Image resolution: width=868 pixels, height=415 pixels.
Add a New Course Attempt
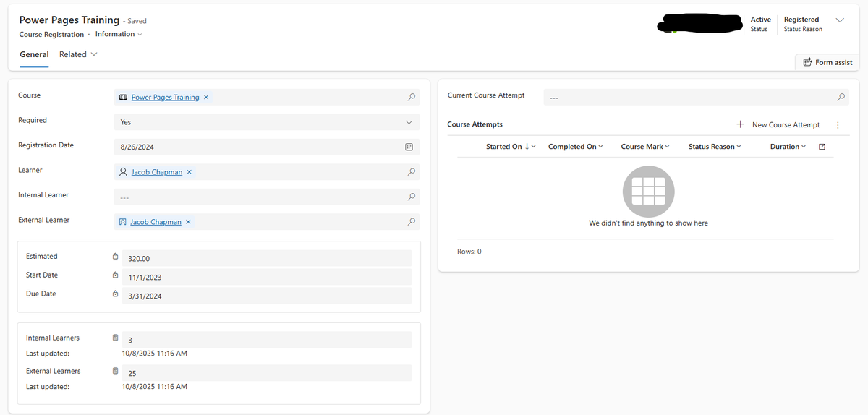coord(778,124)
